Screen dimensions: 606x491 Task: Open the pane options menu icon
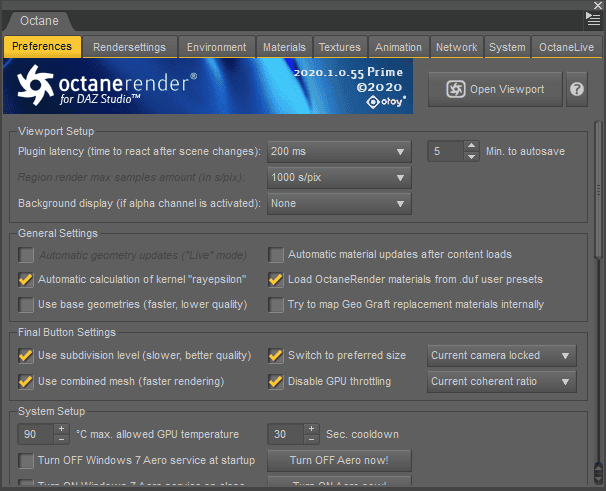tap(592, 19)
